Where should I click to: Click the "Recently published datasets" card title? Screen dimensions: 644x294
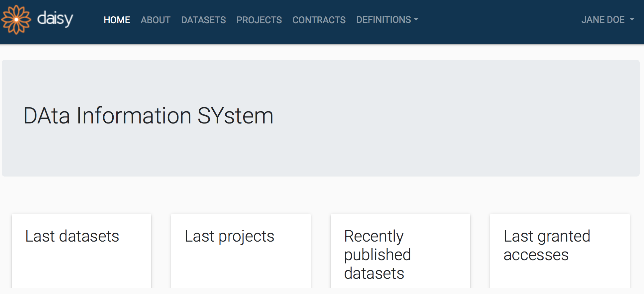tap(377, 255)
